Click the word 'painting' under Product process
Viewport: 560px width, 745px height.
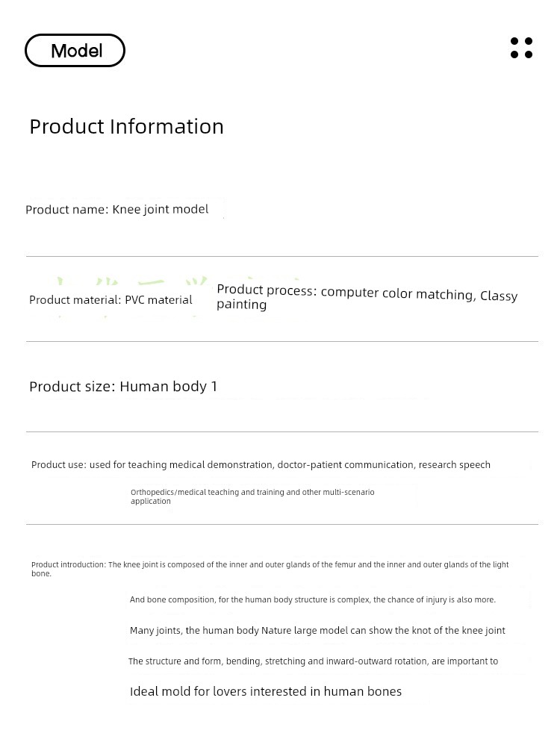(241, 305)
